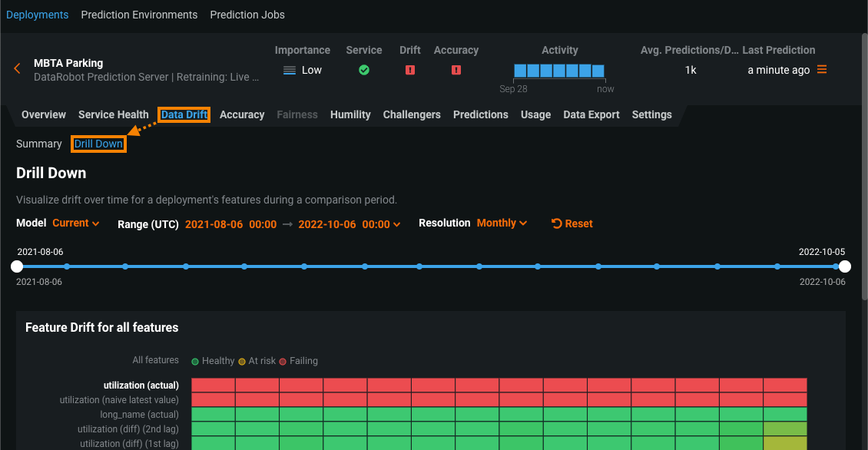
Task: Toggle Healthy legend filter
Action: [x=213, y=361]
